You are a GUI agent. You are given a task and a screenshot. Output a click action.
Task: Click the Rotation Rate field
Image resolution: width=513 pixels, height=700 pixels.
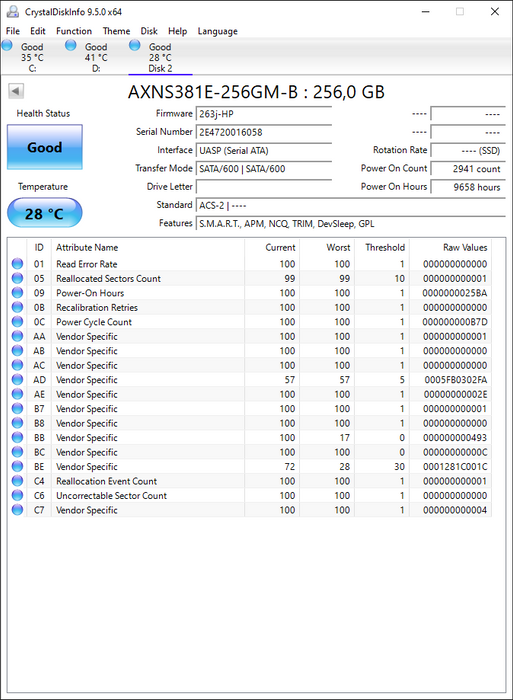click(x=468, y=150)
